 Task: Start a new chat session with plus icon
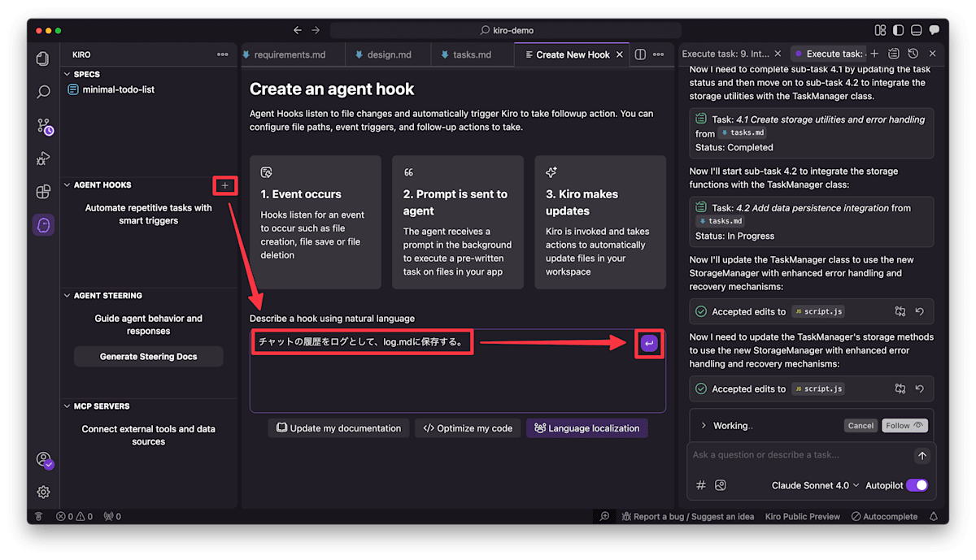click(x=874, y=54)
